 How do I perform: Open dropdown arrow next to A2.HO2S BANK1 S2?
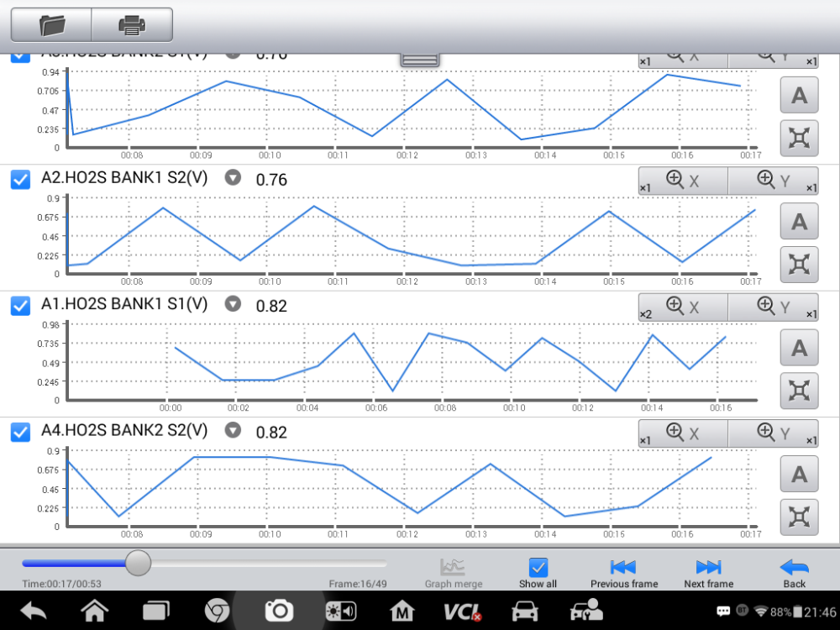tap(234, 178)
